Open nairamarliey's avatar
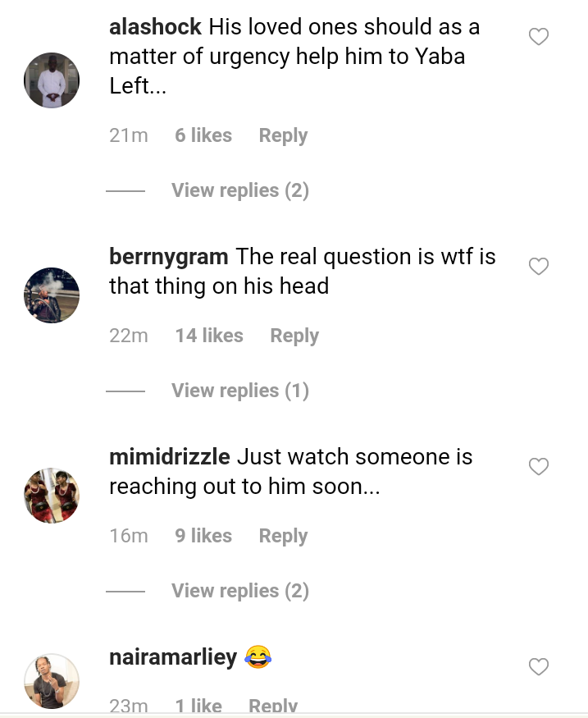Screen dimensions: 588x718 click(52, 681)
